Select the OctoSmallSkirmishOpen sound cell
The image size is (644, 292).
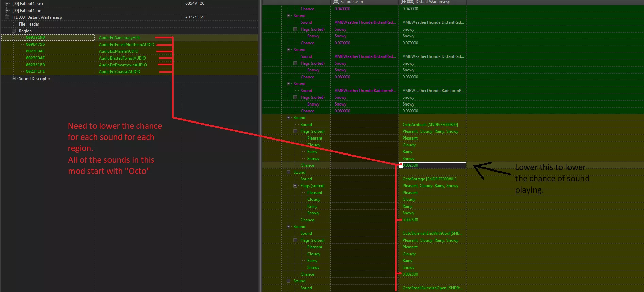433,288
